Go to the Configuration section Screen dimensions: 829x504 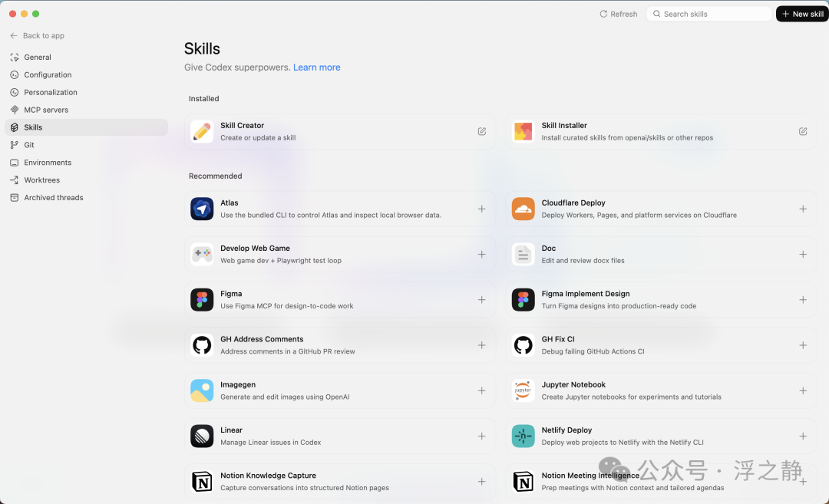pyautogui.click(x=86, y=74)
